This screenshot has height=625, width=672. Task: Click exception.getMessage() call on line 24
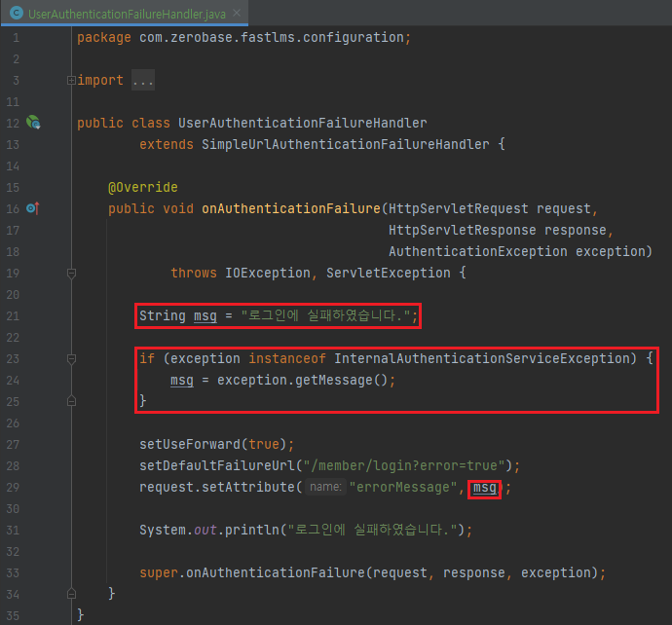click(x=303, y=380)
